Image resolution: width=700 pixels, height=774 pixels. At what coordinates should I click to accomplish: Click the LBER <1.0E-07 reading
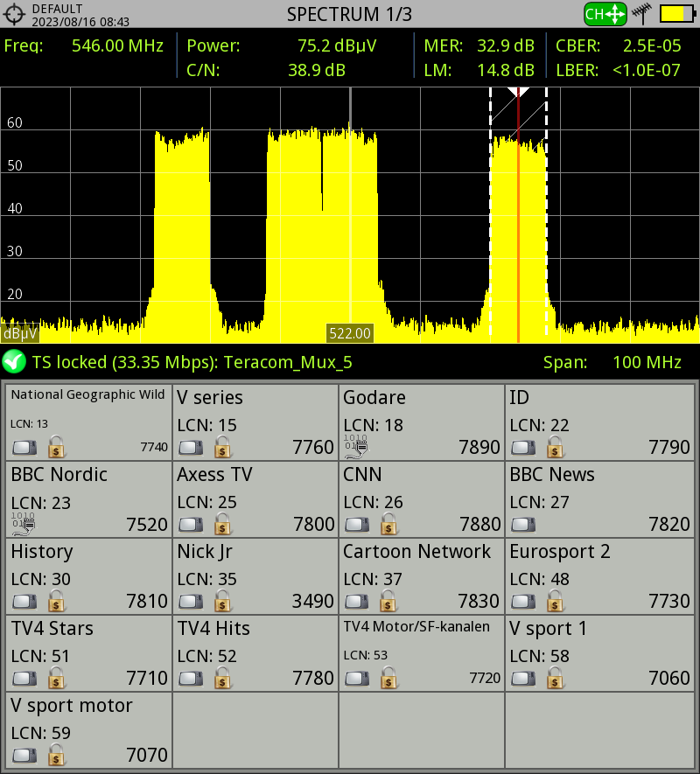point(619,70)
